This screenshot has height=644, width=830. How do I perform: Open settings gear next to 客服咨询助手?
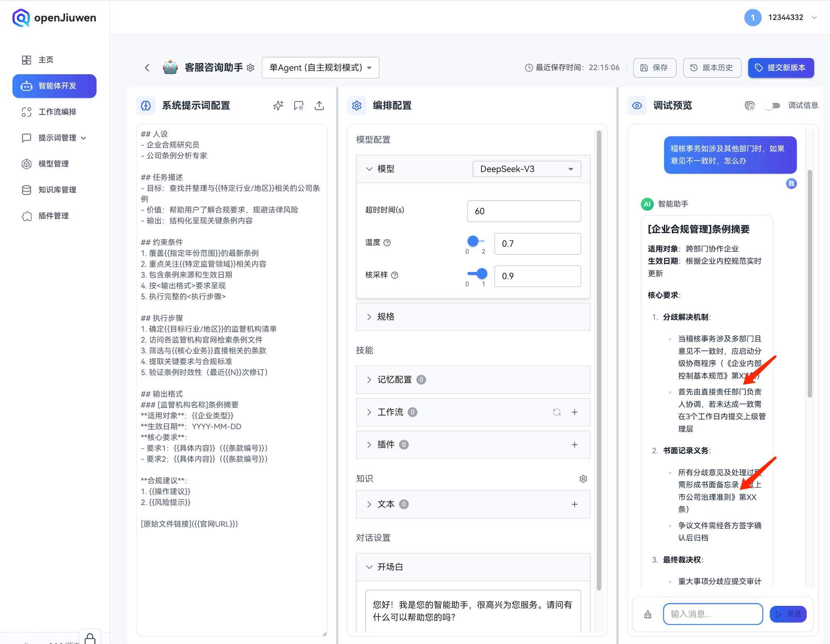point(251,68)
